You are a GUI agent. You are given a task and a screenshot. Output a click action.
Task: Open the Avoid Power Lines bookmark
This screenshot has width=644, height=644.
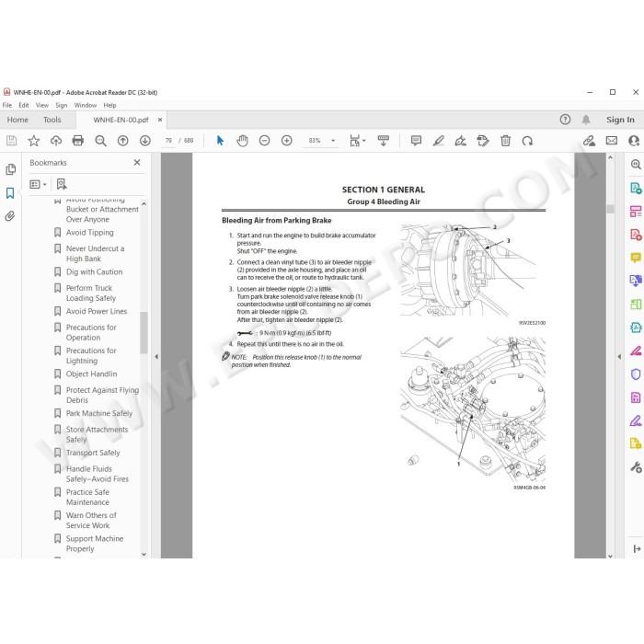(x=96, y=311)
